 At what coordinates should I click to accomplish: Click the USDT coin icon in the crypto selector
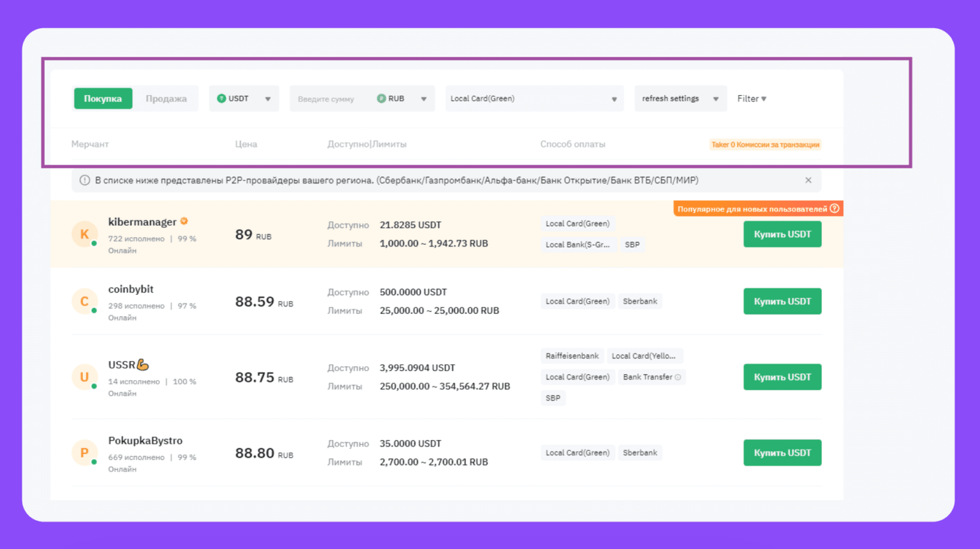click(223, 98)
